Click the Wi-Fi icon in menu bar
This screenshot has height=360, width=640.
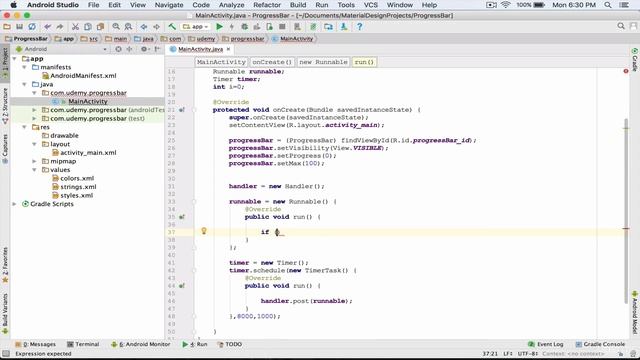pyautogui.click(x=506, y=5)
